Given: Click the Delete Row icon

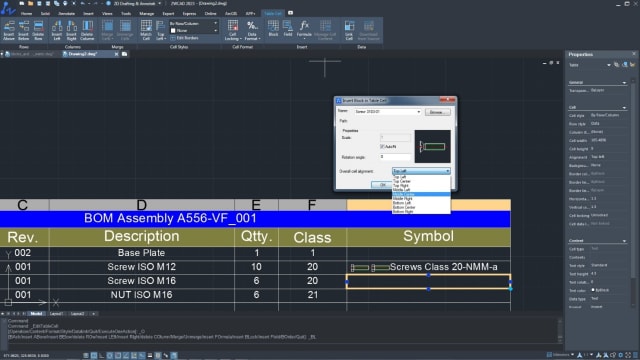Looking at the screenshot, I should click(38, 31).
